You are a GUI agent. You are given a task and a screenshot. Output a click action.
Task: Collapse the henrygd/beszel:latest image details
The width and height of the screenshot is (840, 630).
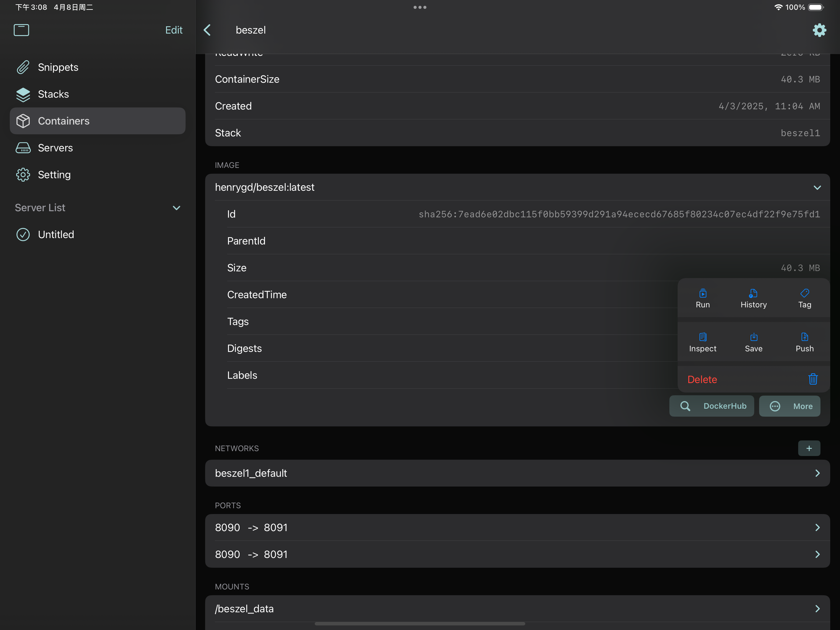[817, 187]
